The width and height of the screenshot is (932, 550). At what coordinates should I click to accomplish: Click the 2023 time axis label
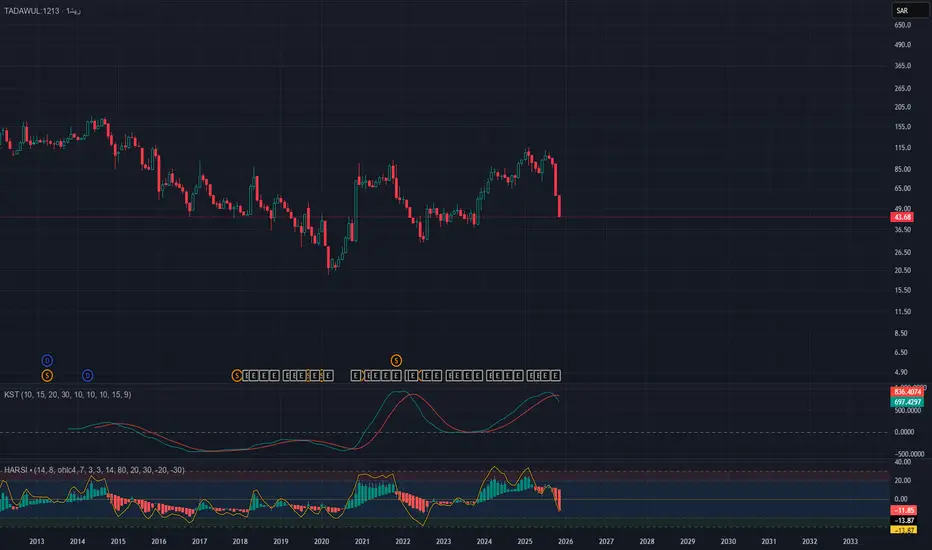point(443,541)
